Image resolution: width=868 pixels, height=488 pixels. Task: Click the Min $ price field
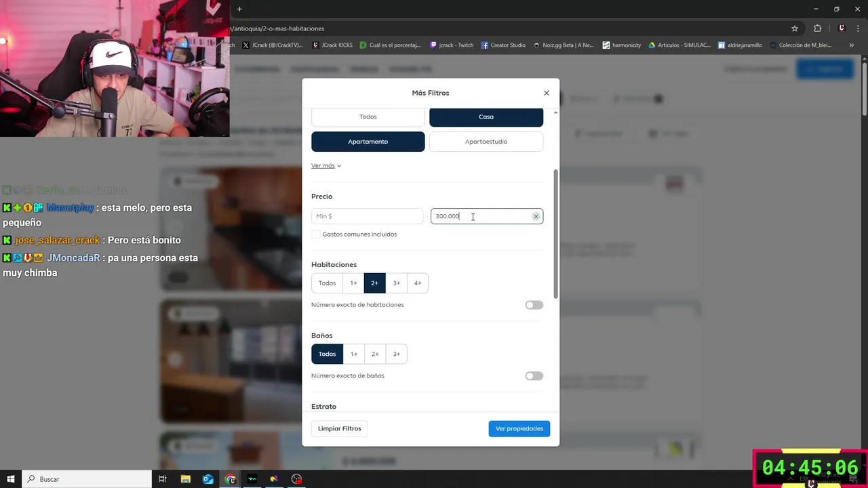pos(368,216)
